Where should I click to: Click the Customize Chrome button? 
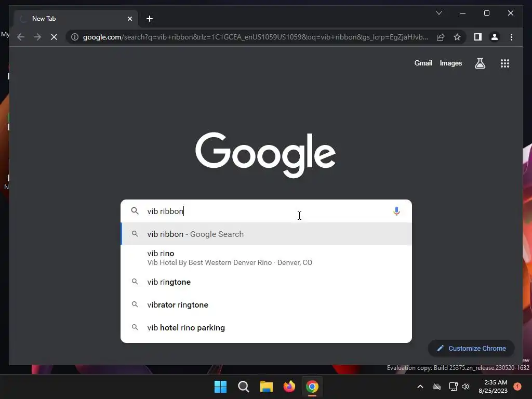(471, 349)
